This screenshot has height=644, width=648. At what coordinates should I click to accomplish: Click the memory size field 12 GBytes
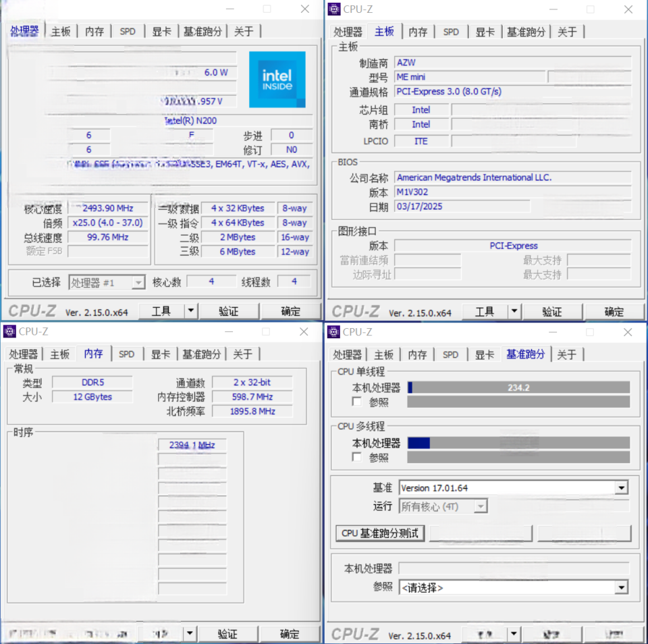pos(92,397)
